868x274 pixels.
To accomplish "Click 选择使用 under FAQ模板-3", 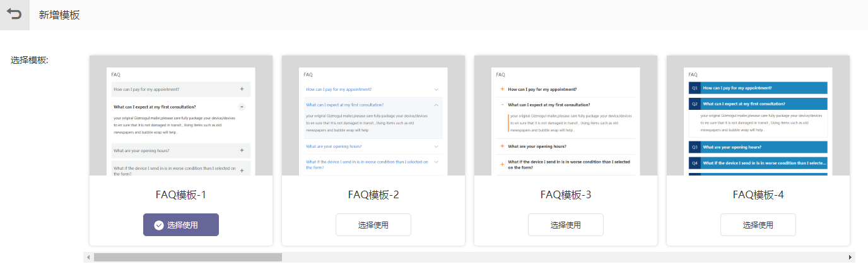I will (566, 225).
